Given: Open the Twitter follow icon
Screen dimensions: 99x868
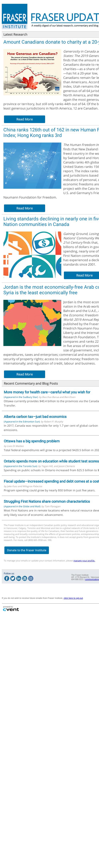Looking at the screenshot, I should (x=13, y=578).
